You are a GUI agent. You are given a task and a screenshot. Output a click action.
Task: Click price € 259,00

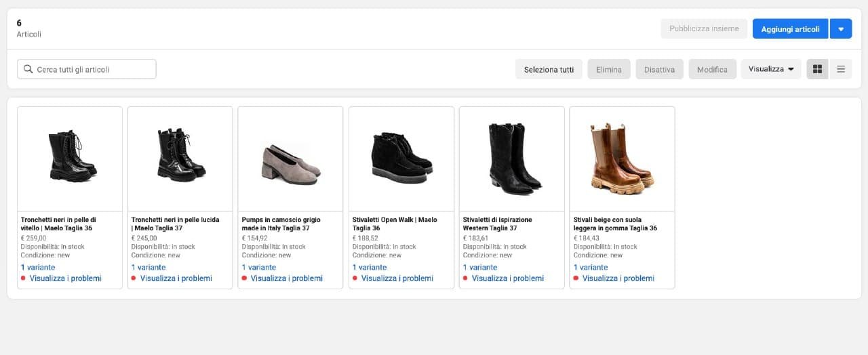pos(34,238)
